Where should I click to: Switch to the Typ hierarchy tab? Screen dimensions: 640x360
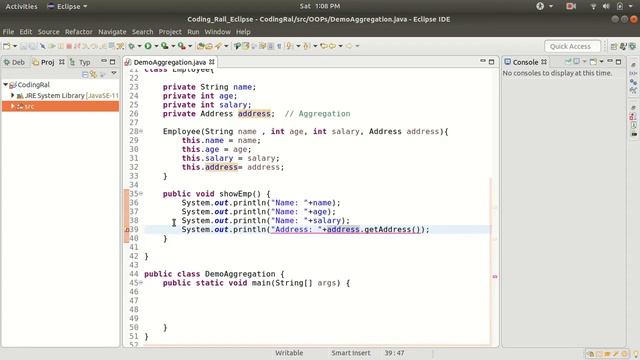80,62
